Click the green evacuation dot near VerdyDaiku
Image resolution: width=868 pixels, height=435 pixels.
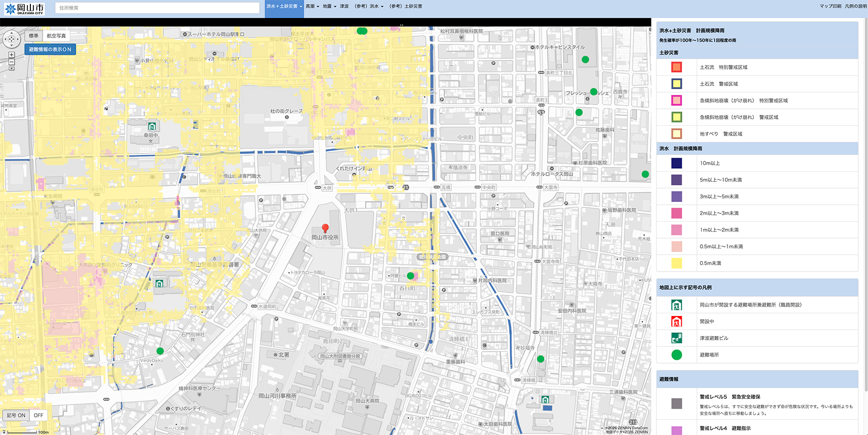(x=160, y=351)
